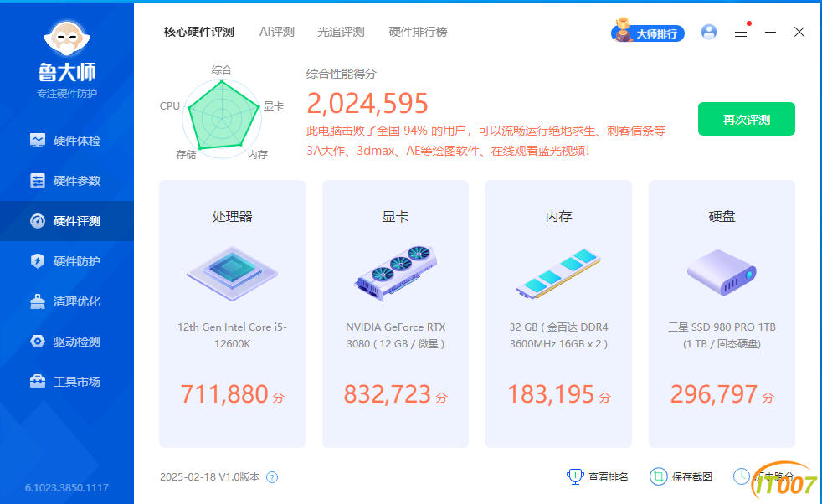
Task: Click the 专注硬件防护 slogan text
Action: tap(67, 94)
